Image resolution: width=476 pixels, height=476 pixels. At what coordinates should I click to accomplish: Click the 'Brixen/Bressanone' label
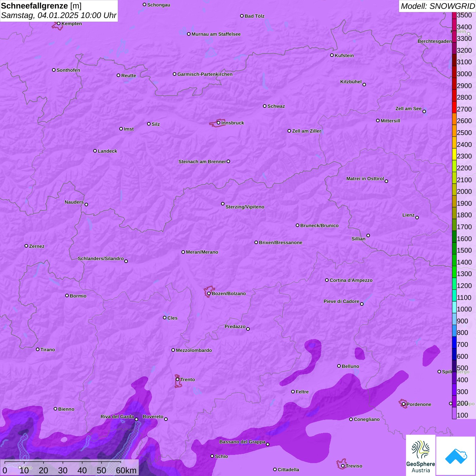280,242
